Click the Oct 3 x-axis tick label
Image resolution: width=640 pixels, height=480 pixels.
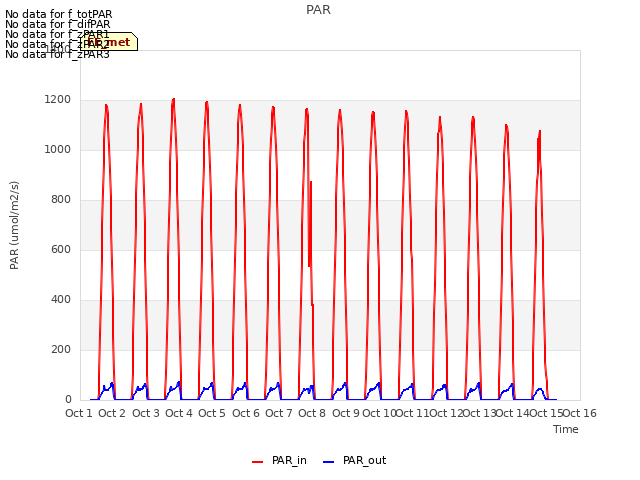coord(146,413)
